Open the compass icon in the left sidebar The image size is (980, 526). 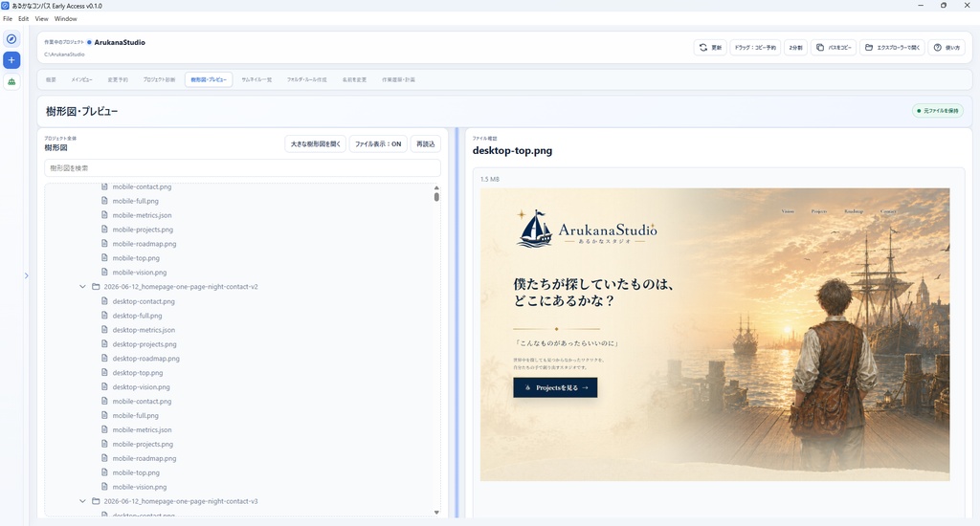tap(11, 38)
